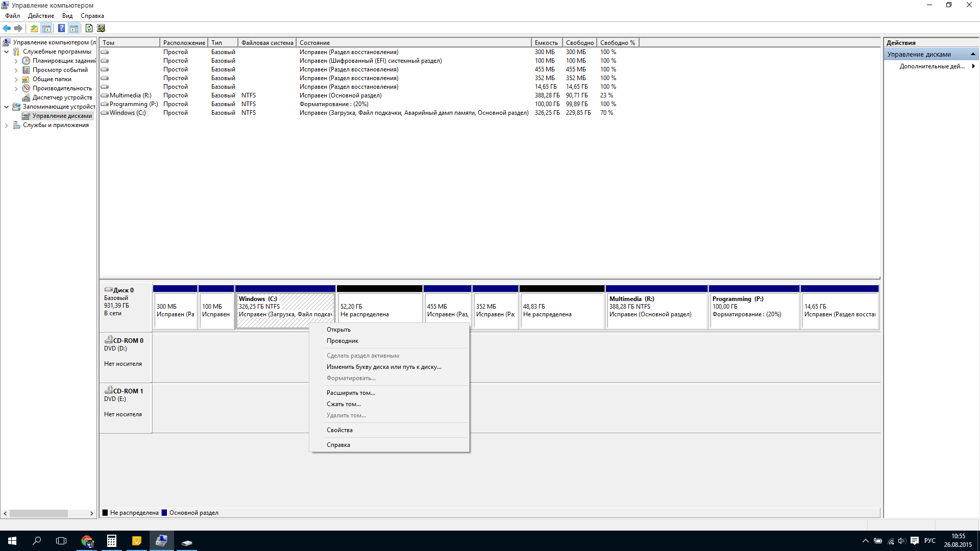Switch the РУС input language indicator
The width and height of the screenshot is (980, 551).
point(930,541)
